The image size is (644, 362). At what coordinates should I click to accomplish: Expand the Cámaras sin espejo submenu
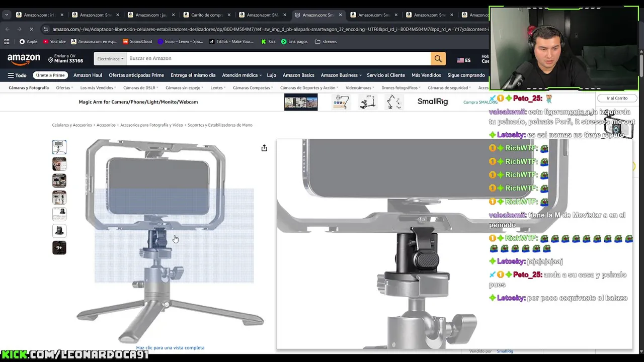(x=184, y=88)
